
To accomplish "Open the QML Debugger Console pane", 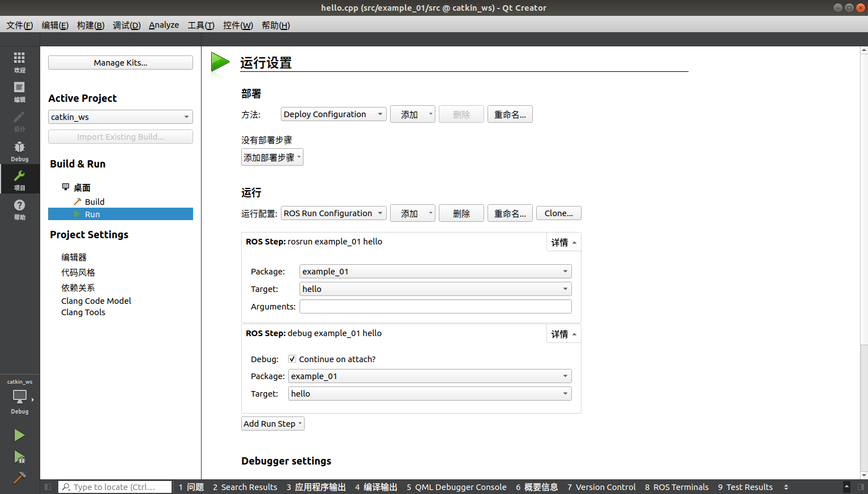I will click(x=456, y=487).
